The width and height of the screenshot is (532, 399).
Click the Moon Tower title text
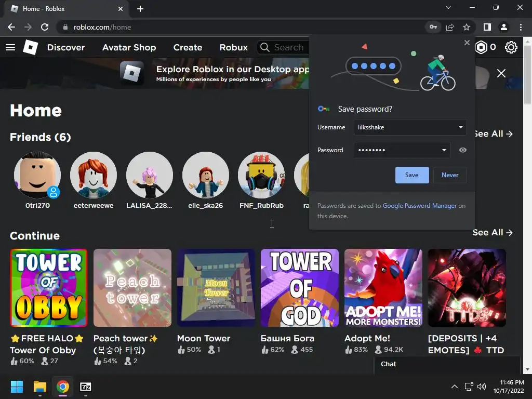[204, 338]
